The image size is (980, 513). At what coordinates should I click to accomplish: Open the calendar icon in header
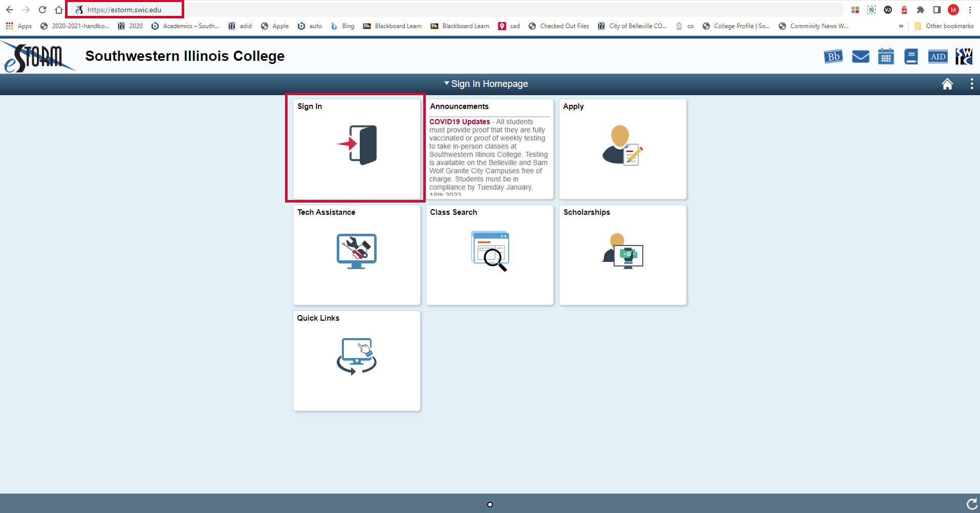tap(886, 57)
